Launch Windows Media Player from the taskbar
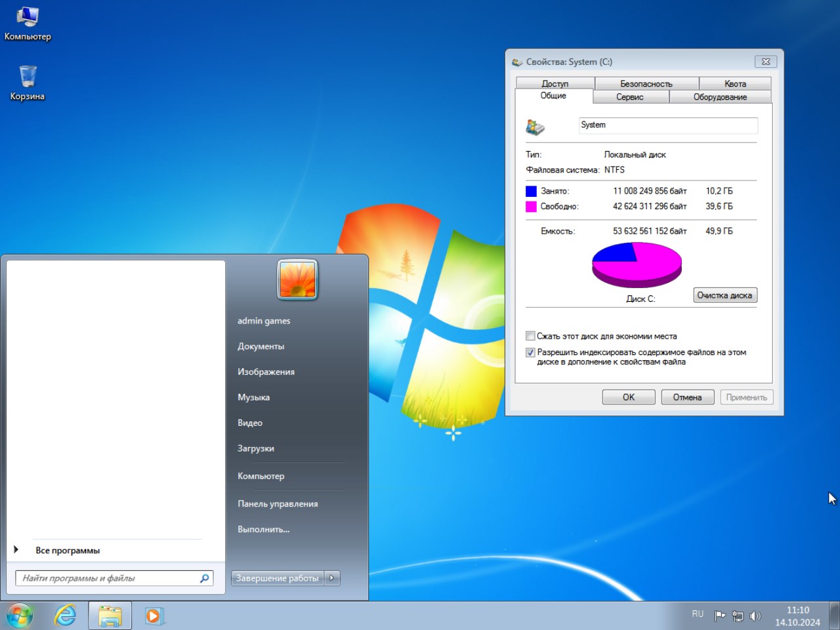This screenshot has height=630, width=840. pos(154,616)
